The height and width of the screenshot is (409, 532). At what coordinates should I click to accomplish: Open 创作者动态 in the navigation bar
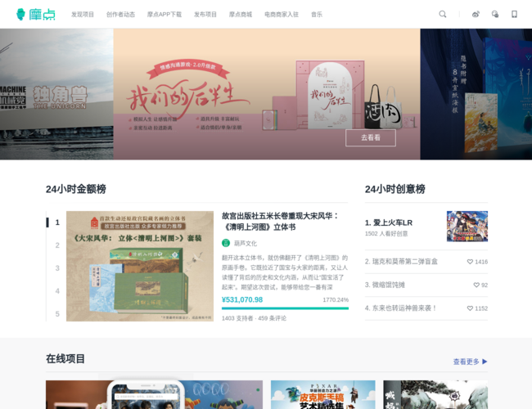120,14
